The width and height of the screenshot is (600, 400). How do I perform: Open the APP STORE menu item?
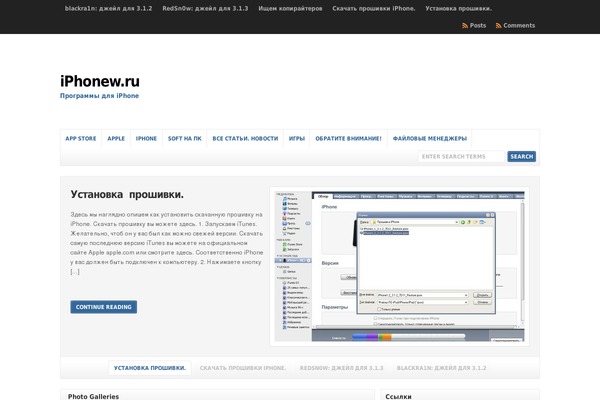pyautogui.click(x=81, y=139)
